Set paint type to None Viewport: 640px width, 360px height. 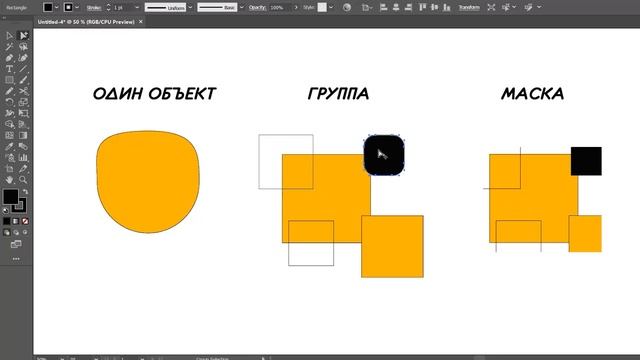pyautogui.click(x=25, y=221)
